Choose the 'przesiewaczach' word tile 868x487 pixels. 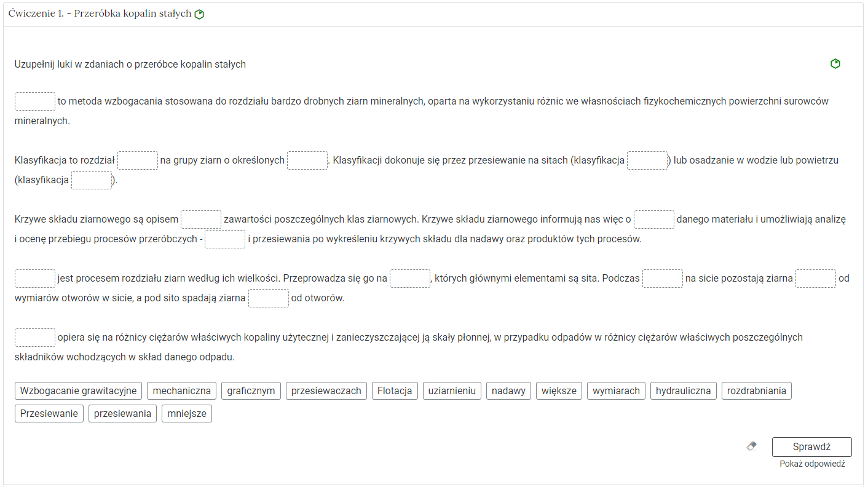(x=326, y=391)
